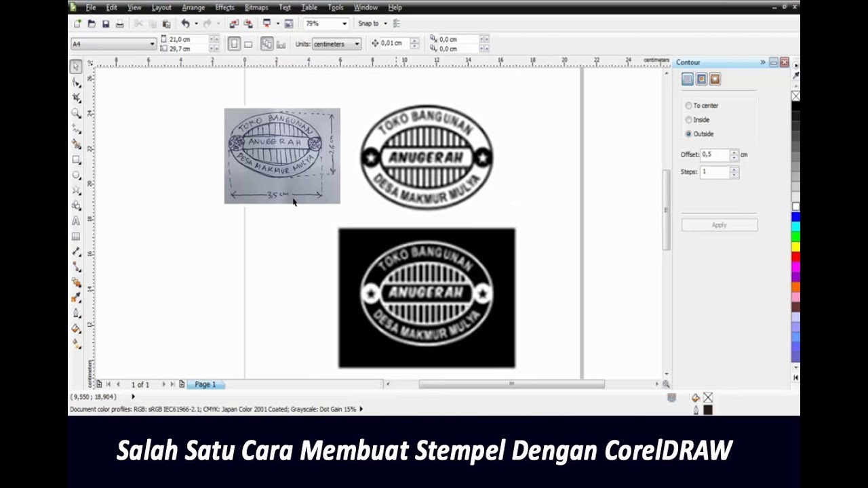Switch to the Page 1 tab
Screen dimensions: 868x488
(x=205, y=384)
